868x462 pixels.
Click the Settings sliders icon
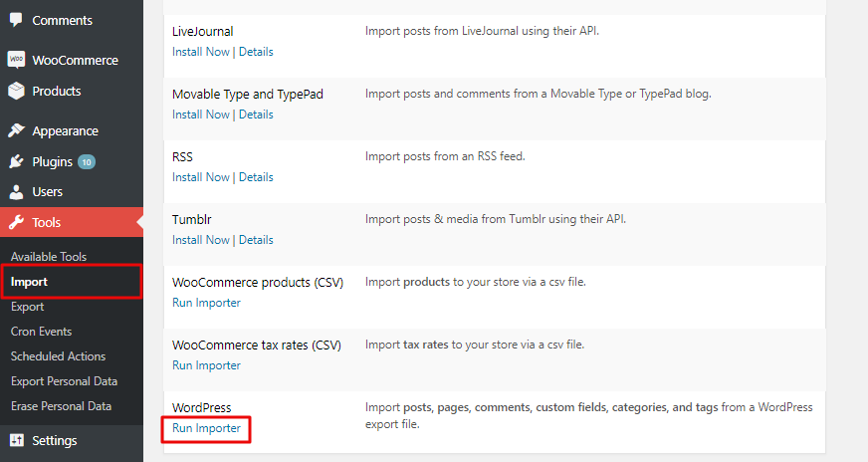tap(16, 440)
